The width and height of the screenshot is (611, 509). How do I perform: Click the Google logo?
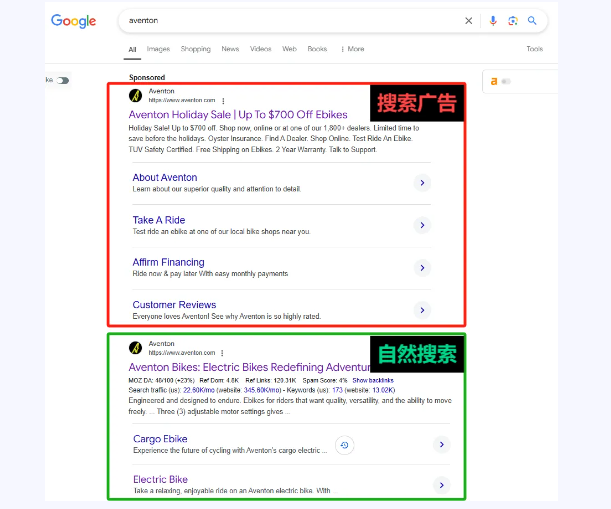pos(73,21)
